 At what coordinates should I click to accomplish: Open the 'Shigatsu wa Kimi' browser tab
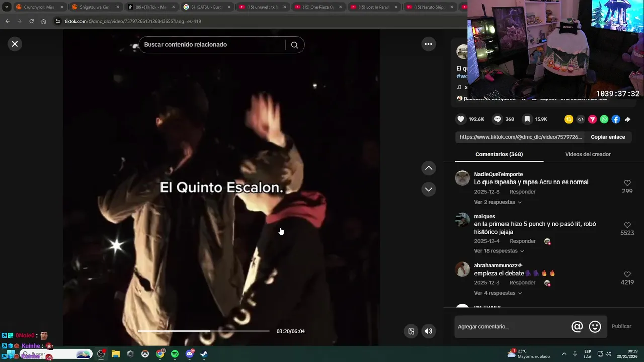click(96, 7)
